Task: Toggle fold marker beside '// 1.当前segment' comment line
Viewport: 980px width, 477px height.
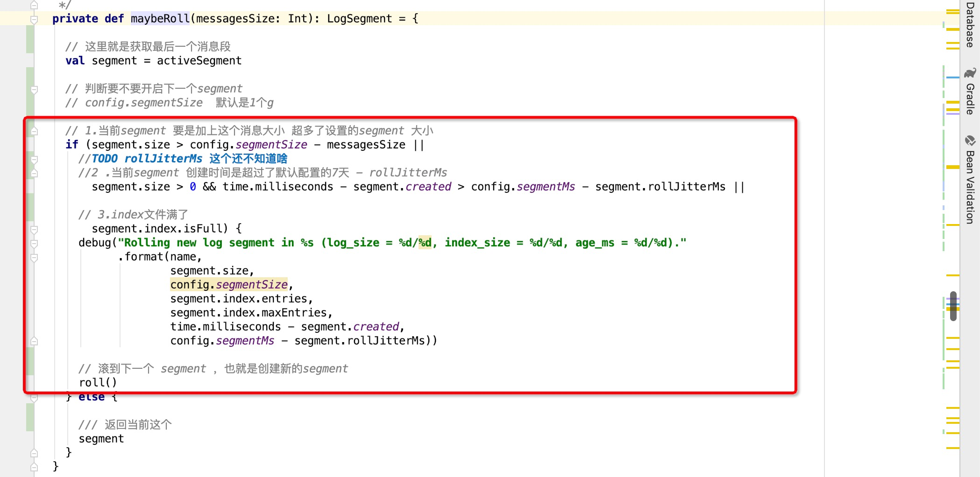Action: pyautogui.click(x=34, y=131)
